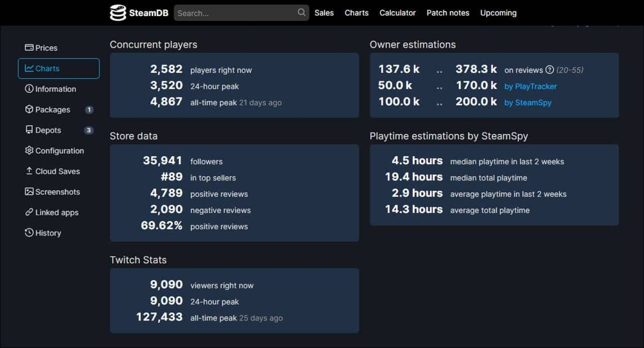Viewport: 644px width, 348px height.
Task: Click the Linked apps chain icon
Action: click(x=29, y=212)
